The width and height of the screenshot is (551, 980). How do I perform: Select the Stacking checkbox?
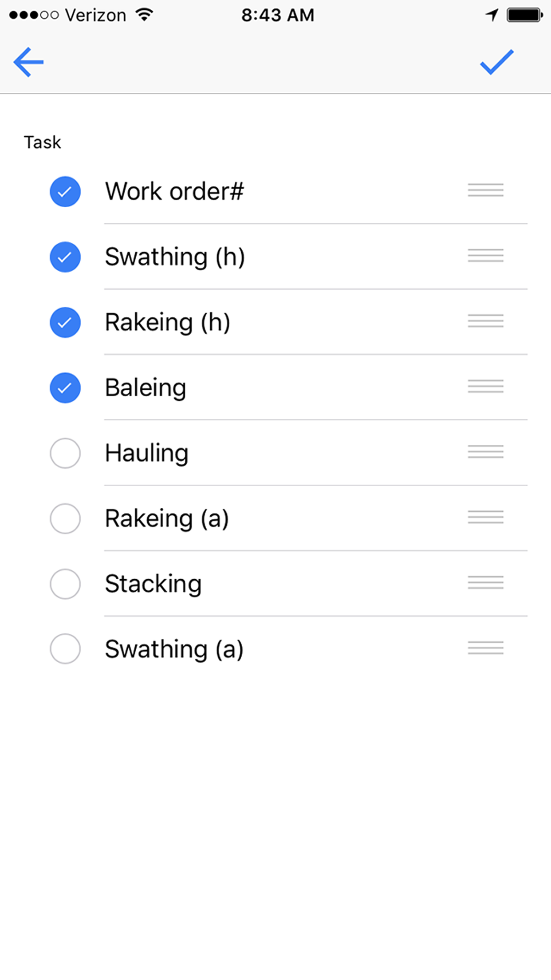[65, 584]
